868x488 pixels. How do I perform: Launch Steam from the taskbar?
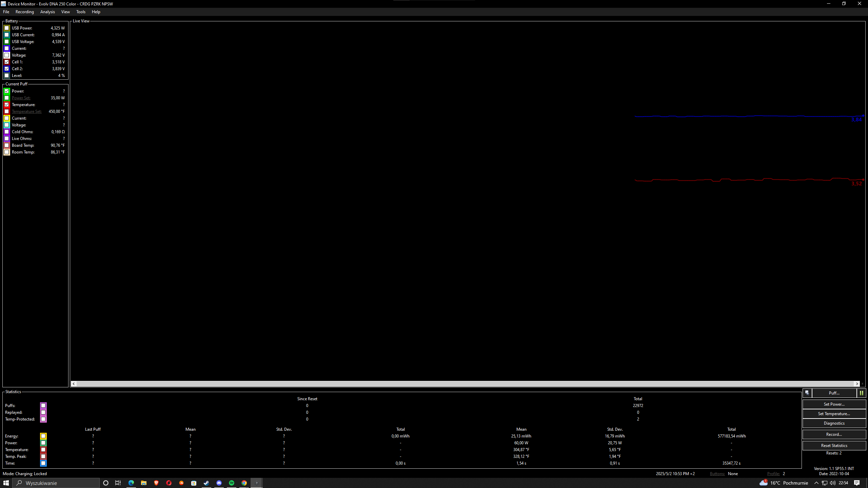pos(206,483)
